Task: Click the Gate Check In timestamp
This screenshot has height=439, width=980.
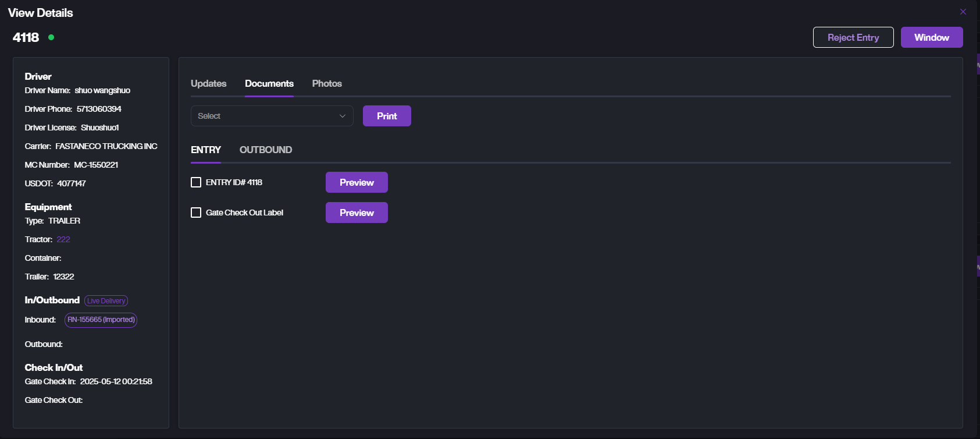Action: click(x=116, y=381)
